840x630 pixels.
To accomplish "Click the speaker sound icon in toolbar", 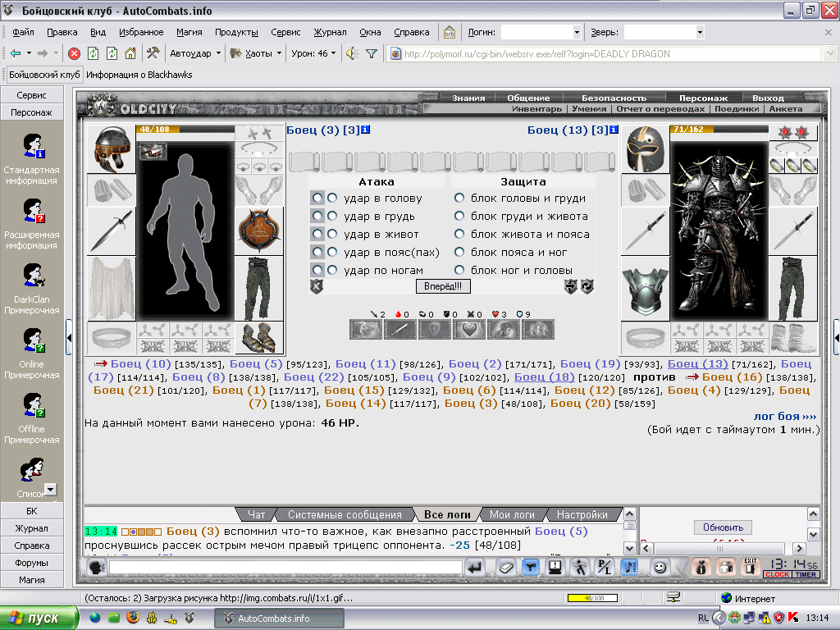I will point(352,53).
